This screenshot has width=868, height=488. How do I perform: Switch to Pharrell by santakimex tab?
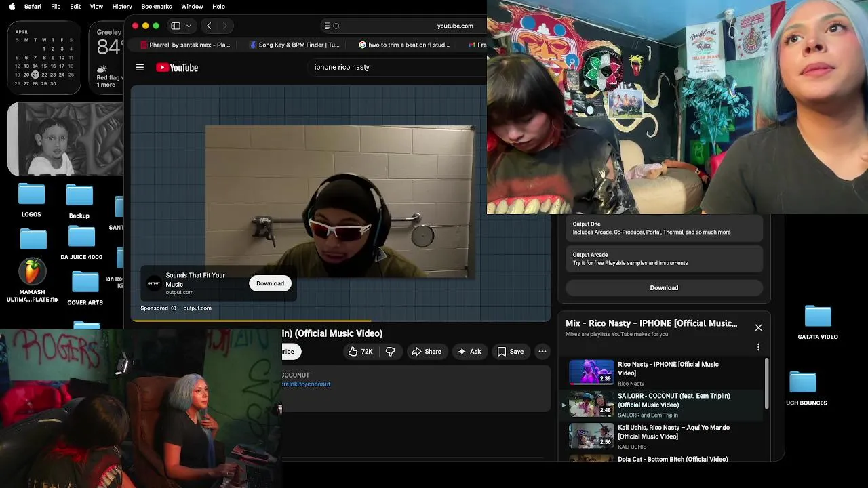[185, 45]
